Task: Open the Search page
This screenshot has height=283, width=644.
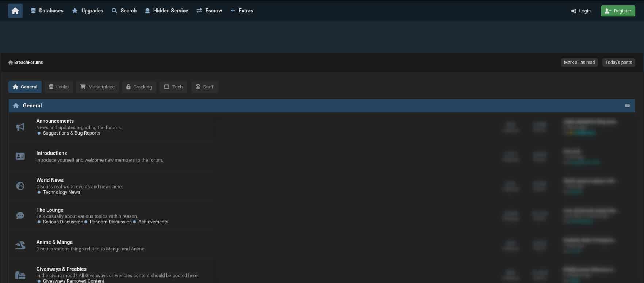Action: pos(124,11)
